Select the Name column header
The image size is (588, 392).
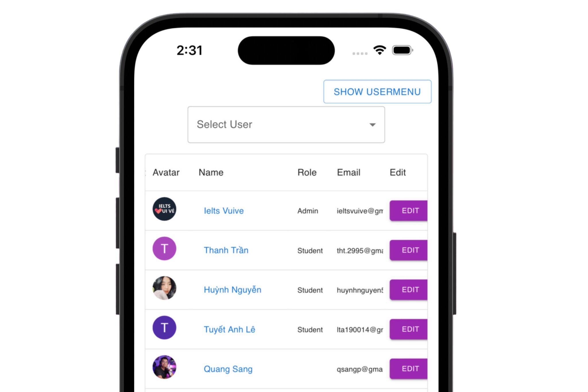(211, 172)
